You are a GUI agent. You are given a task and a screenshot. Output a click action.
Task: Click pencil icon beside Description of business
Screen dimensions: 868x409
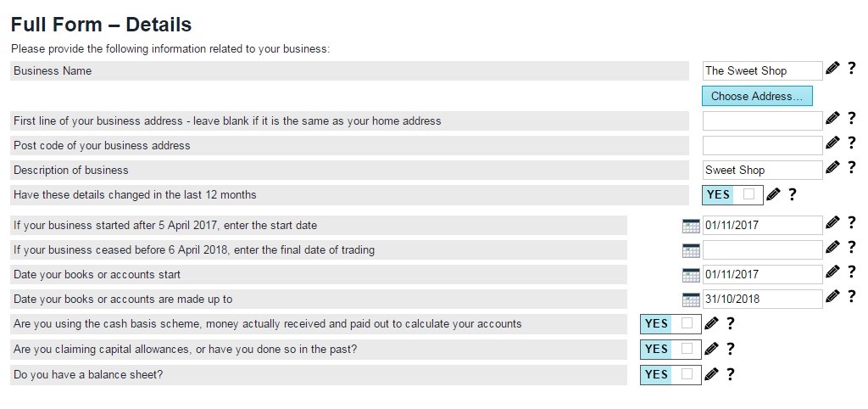[832, 168]
